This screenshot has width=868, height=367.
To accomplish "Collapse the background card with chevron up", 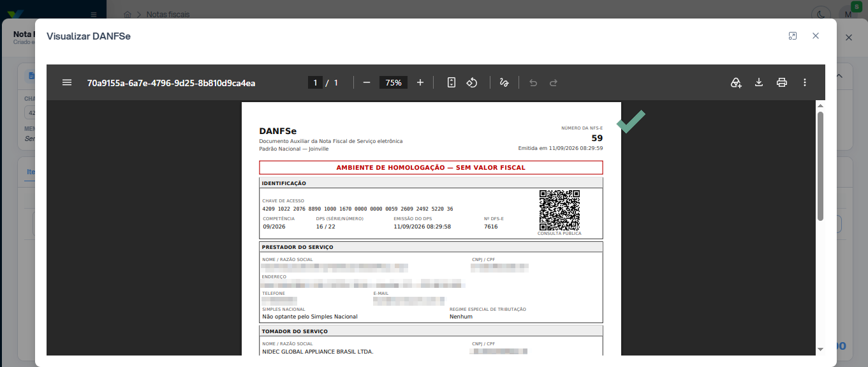I will (839, 75).
